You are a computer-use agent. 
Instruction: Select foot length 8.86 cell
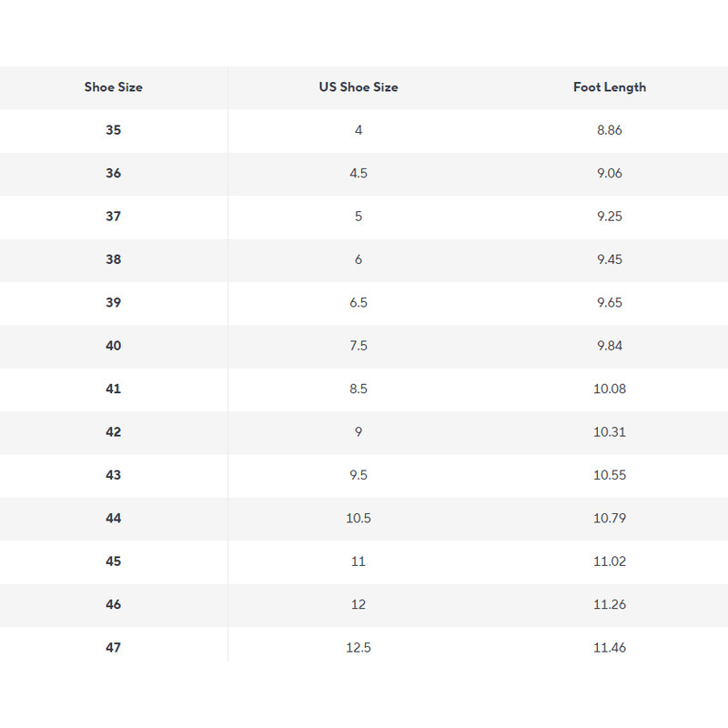[x=610, y=130]
